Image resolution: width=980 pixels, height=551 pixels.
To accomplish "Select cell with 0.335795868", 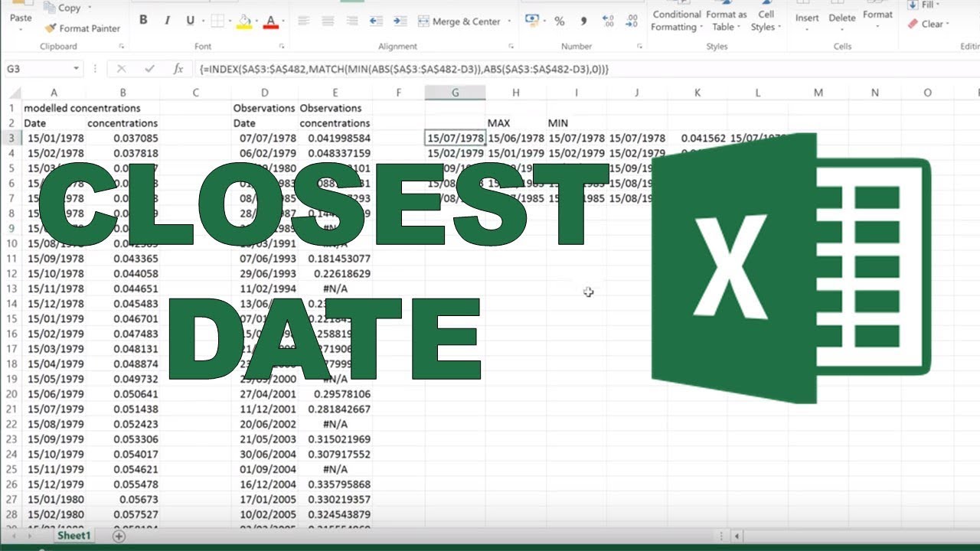I will click(335, 484).
